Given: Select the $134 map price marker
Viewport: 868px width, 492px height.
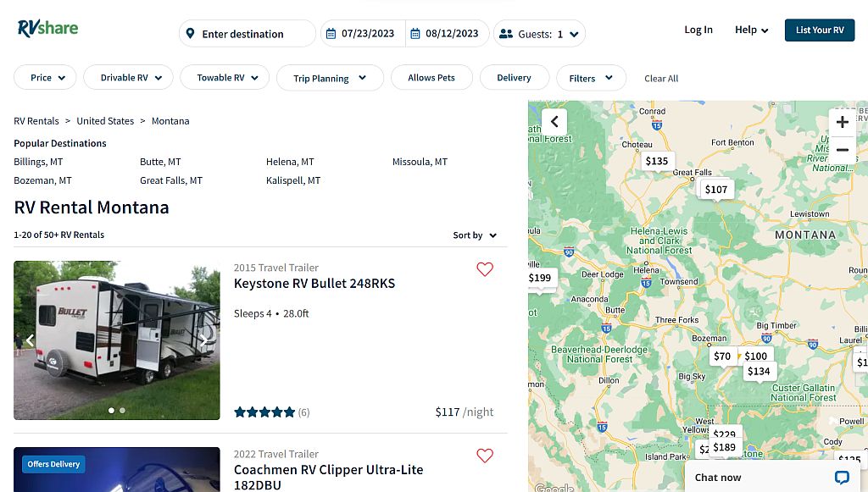Looking at the screenshot, I should (759, 371).
